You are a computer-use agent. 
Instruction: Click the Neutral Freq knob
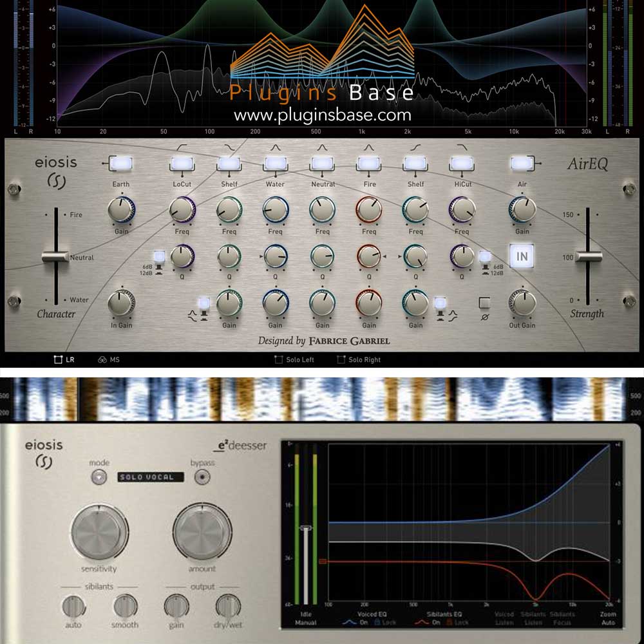pyautogui.click(x=323, y=209)
